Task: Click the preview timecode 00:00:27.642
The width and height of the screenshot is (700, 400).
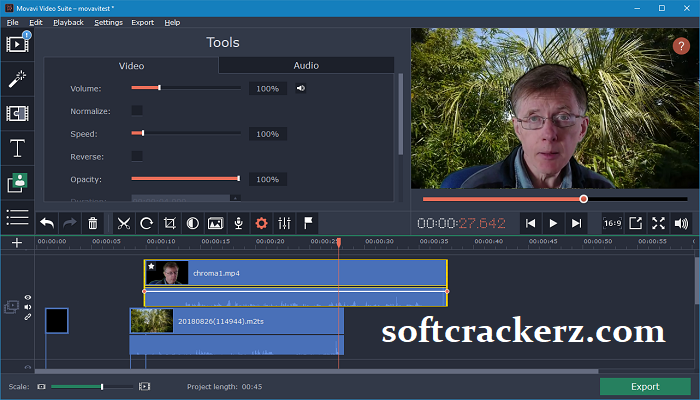Action: coord(462,223)
